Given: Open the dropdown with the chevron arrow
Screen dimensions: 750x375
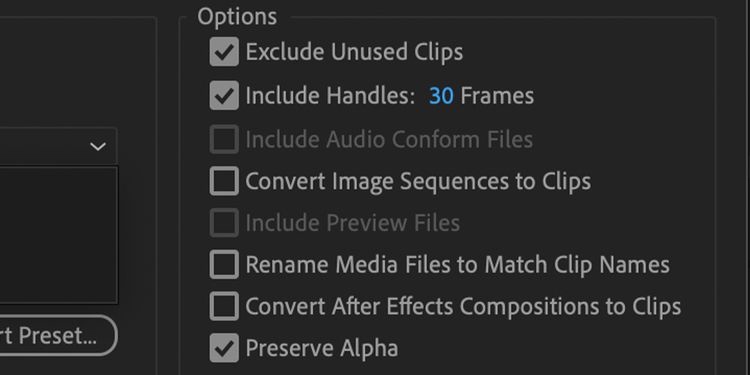Looking at the screenshot, I should 58,146.
